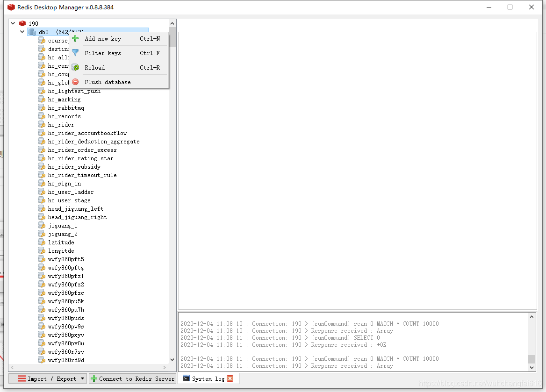546x392 pixels.
Task: Select the jiguang_2 key
Action: click(63, 234)
